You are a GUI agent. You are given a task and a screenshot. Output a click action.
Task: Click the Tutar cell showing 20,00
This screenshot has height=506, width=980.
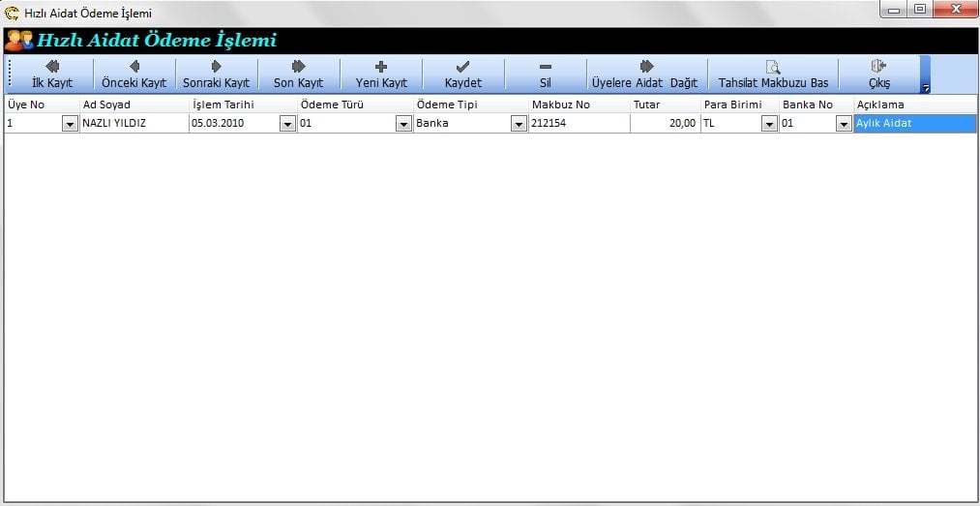click(x=665, y=124)
